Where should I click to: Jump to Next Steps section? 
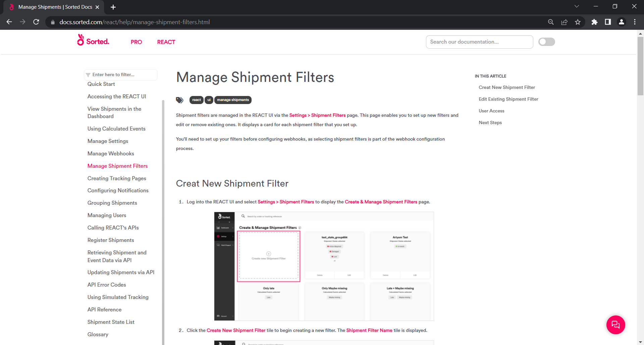click(x=490, y=122)
